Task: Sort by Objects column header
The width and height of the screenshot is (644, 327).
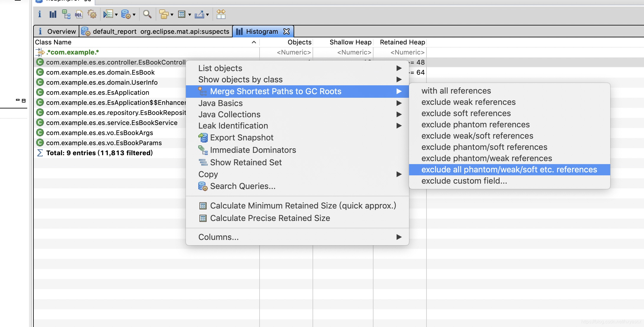Action: point(286,42)
